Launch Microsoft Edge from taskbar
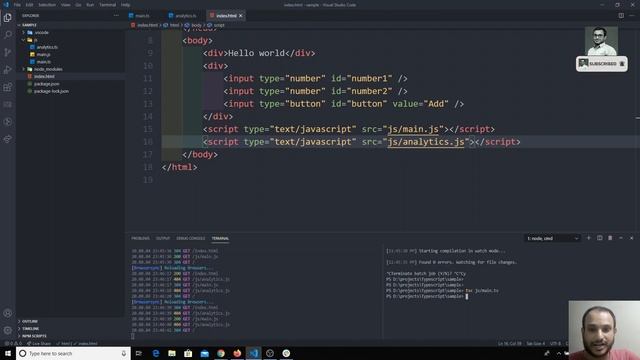 pyautogui.click(x=156, y=353)
